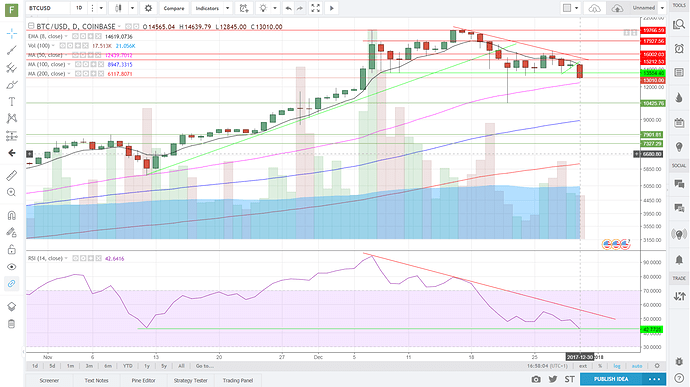Toggle the lock all drawings tool
This screenshot has width=690, height=387.
tap(12, 250)
